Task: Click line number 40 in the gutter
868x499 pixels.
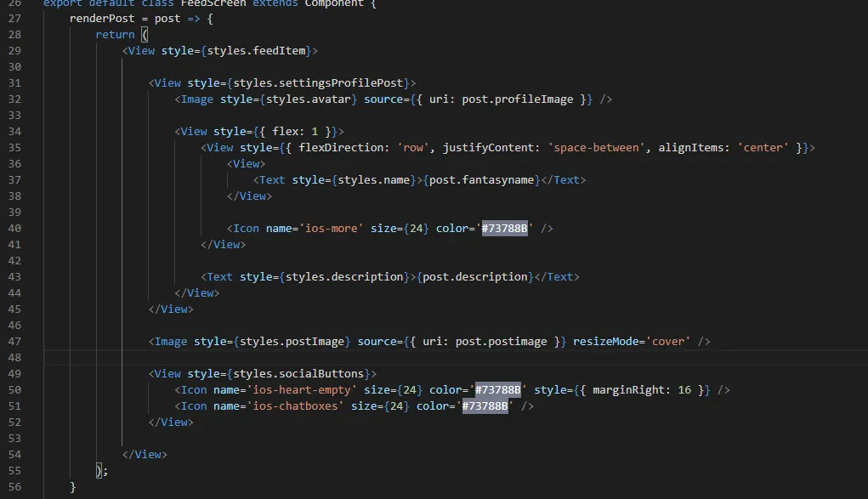Action: tap(14, 228)
